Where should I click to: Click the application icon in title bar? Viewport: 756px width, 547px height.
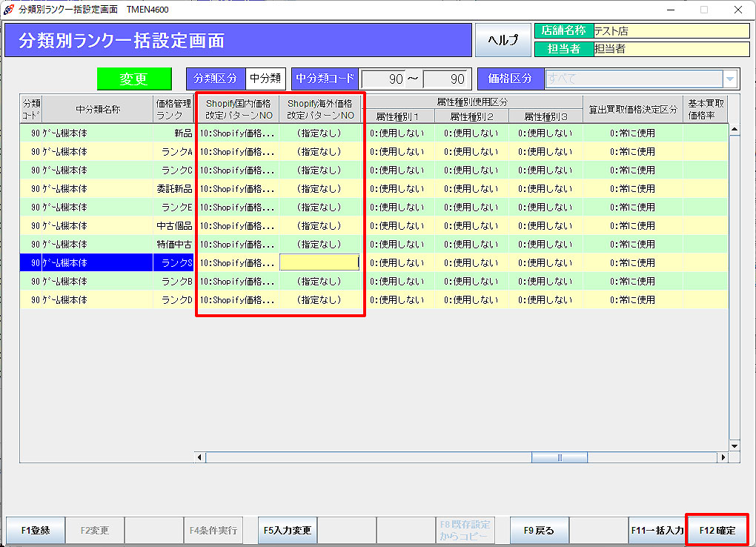tap(9, 10)
